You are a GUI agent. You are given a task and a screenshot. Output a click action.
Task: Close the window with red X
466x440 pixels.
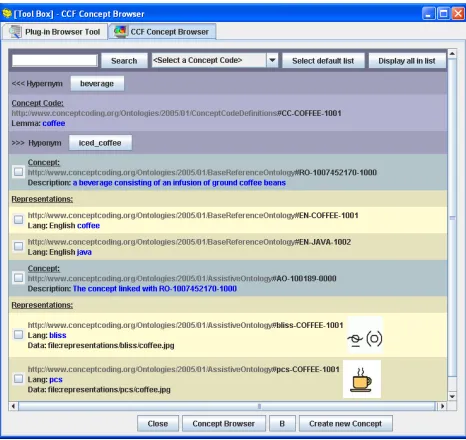click(x=458, y=14)
